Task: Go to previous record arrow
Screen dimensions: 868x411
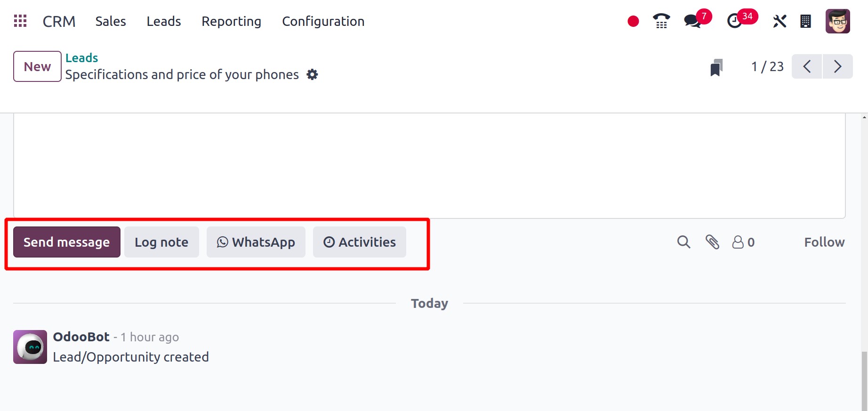Action: tap(807, 66)
